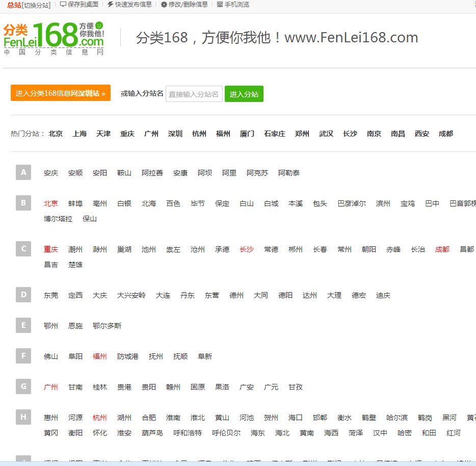The height and width of the screenshot is (466, 476).
Task: Open city 巢湖 in row C
Action: click(124, 249)
